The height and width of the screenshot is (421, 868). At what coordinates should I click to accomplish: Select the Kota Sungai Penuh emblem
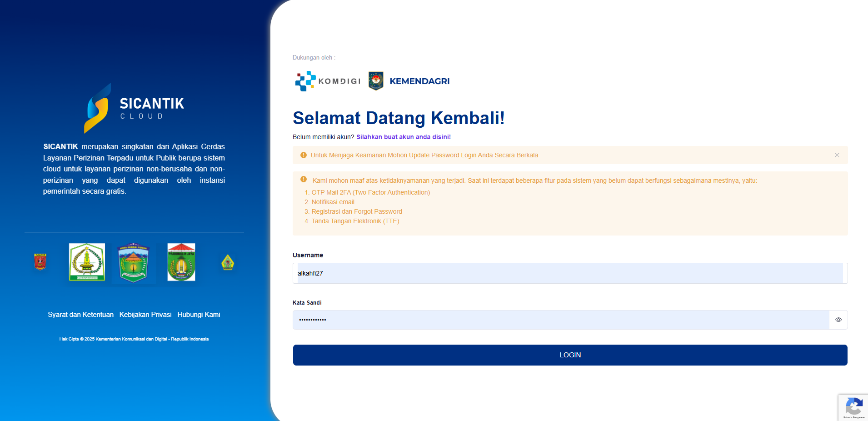click(x=133, y=263)
